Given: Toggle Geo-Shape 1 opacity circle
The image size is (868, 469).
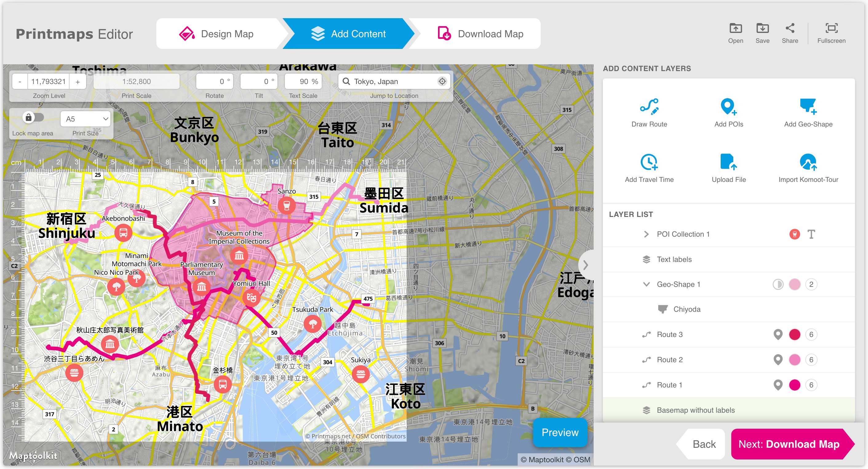Looking at the screenshot, I should click(x=778, y=284).
